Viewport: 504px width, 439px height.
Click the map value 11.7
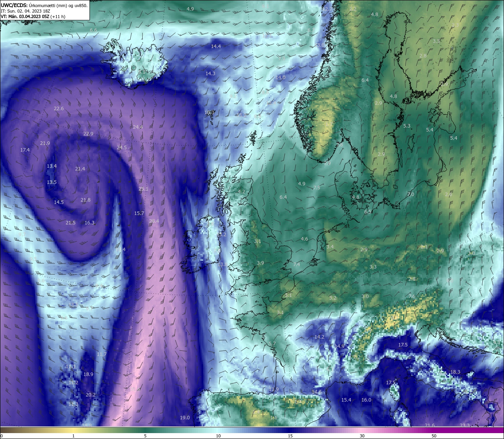pyautogui.click(x=102, y=355)
